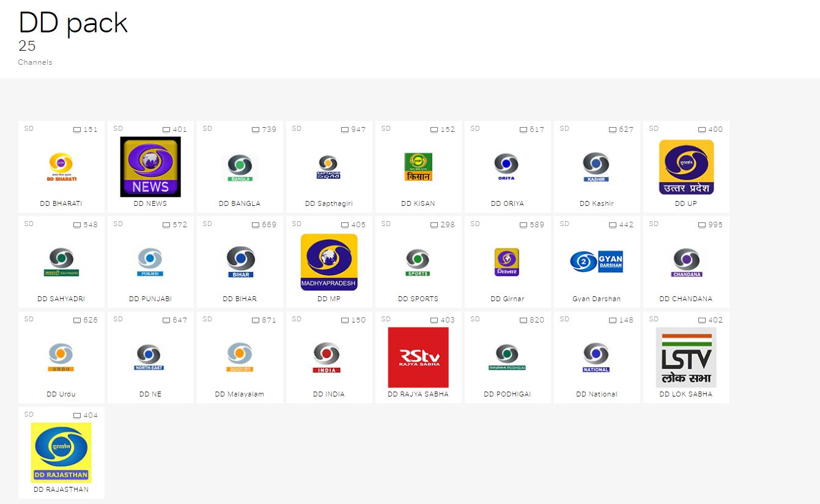The width and height of the screenshot is (820, 504).
Task: Select the DD Punjabi logo
Action: [150, 262]
